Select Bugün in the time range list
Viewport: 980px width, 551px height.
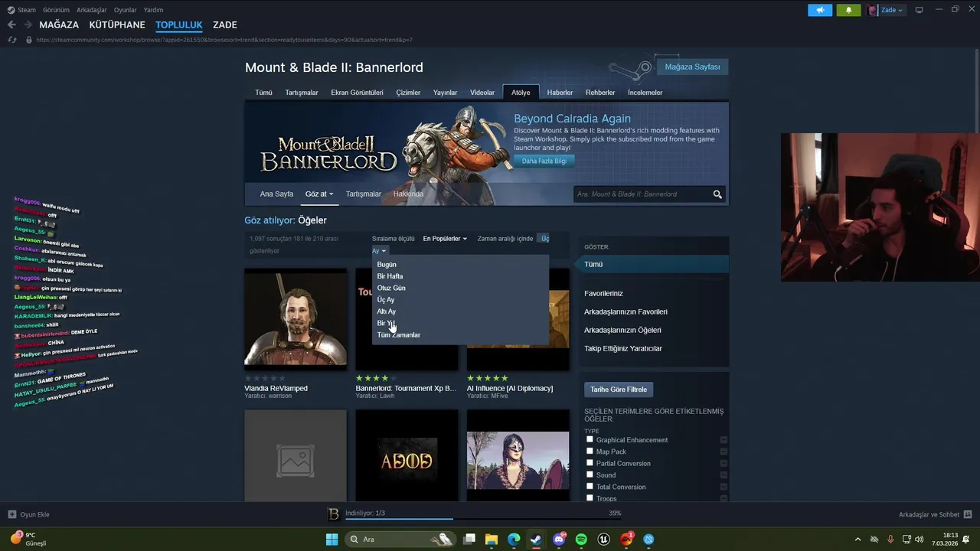387,265
